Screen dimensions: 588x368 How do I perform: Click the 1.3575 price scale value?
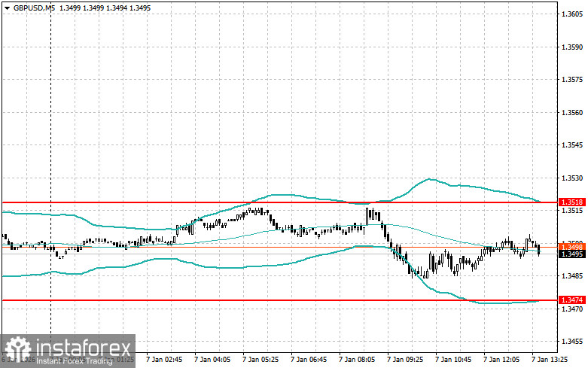[x=572, y=80]
